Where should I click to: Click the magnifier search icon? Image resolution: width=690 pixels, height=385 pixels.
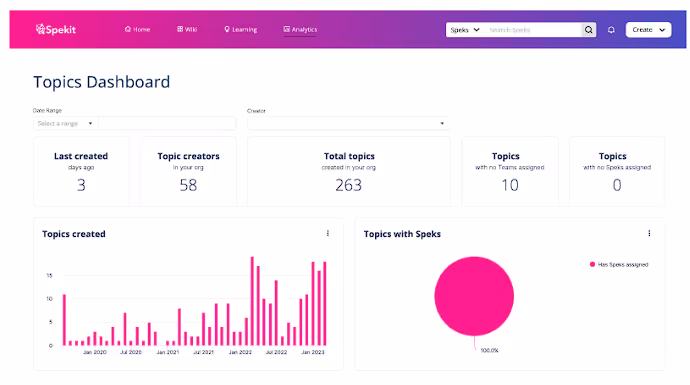click(588, 30)
